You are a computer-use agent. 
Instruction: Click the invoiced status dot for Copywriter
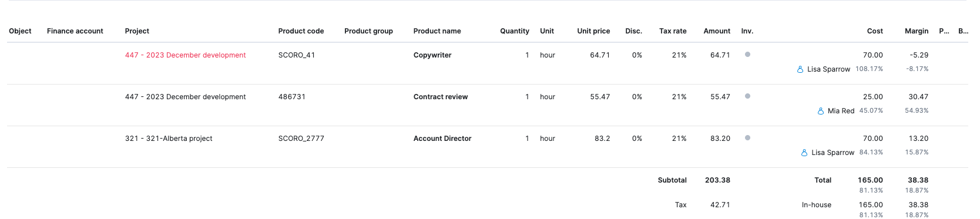point(747,55)
